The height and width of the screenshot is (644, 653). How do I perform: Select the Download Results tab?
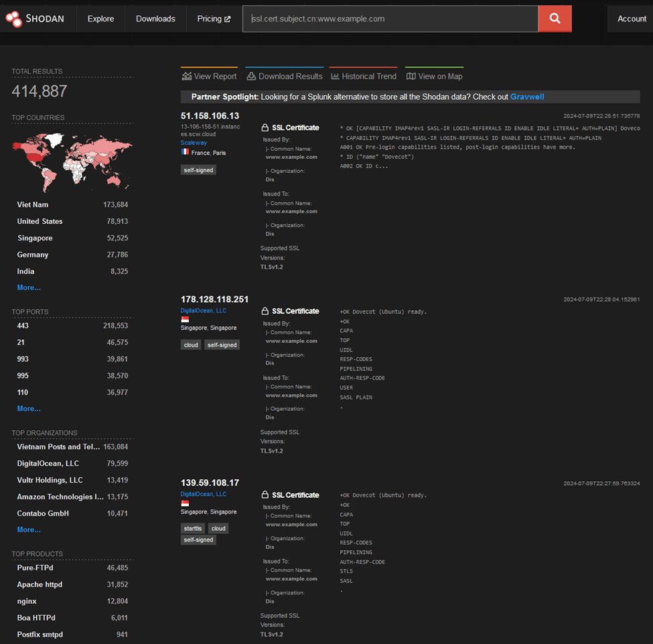tap(285, 74)
